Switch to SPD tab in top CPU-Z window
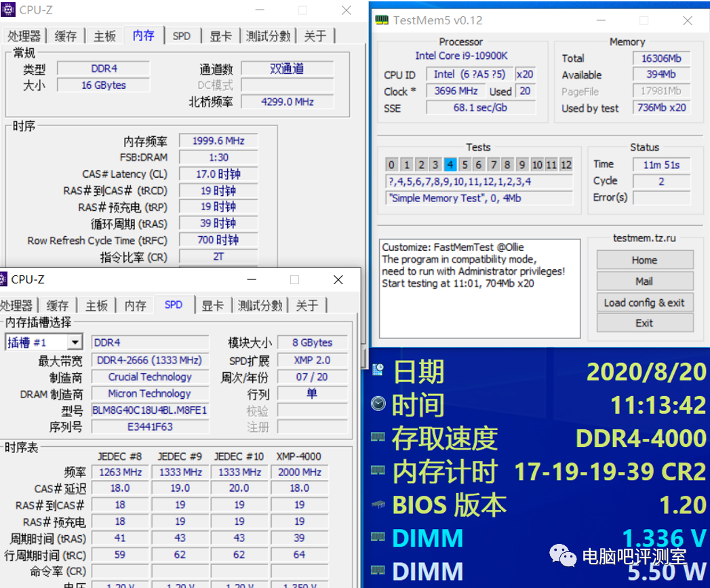 click(x=182, y=36)
